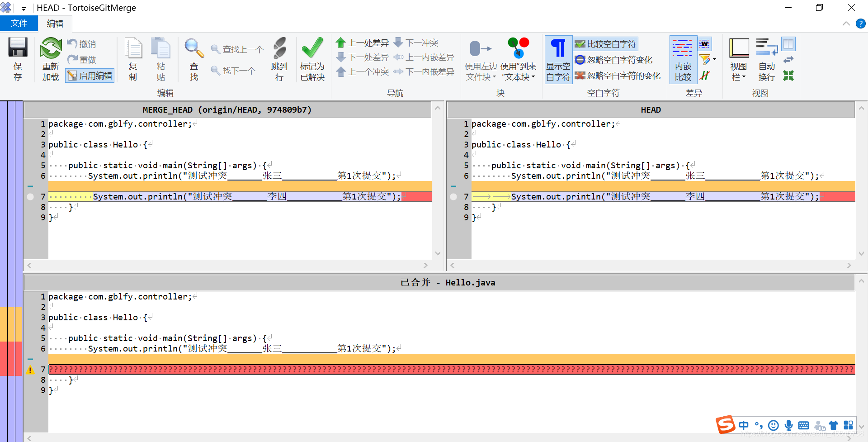Toggle Sogou Chinese/English mode 中
Viewport: 868px width, 442px height.
coord(743,425)
